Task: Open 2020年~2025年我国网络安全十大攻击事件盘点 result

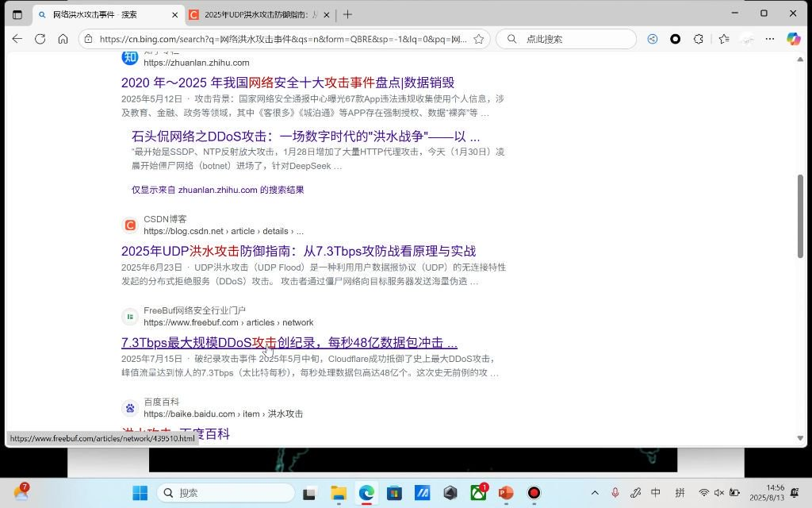Action: pos(288,83)
